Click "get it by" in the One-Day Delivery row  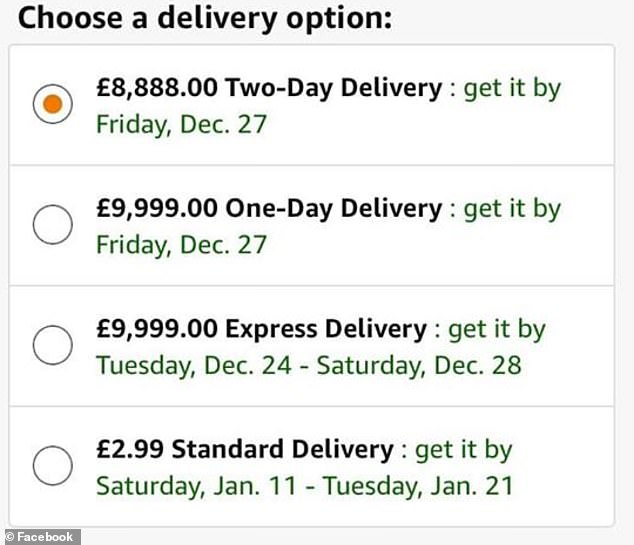[x=511, y=208]
